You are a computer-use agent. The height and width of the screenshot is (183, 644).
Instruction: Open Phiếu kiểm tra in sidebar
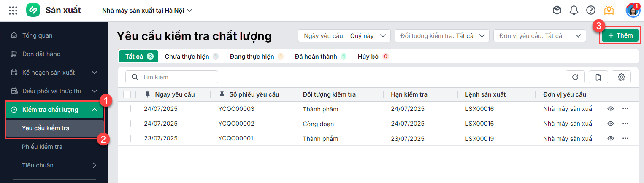point(42,147)
